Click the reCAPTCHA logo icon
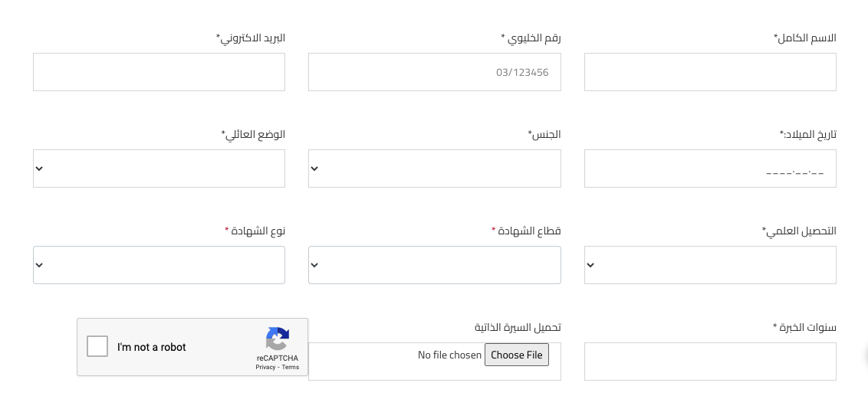This screenshot has width=868, height=396. coord(278,339)
